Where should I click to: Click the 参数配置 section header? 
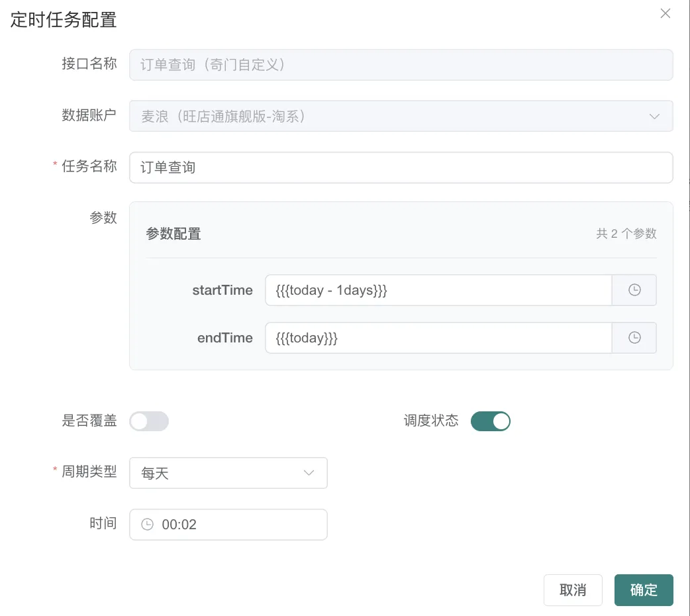173,234
